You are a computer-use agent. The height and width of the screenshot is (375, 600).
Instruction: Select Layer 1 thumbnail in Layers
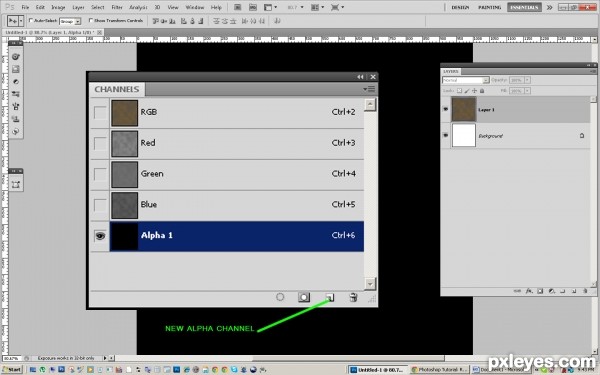[464, 109]
